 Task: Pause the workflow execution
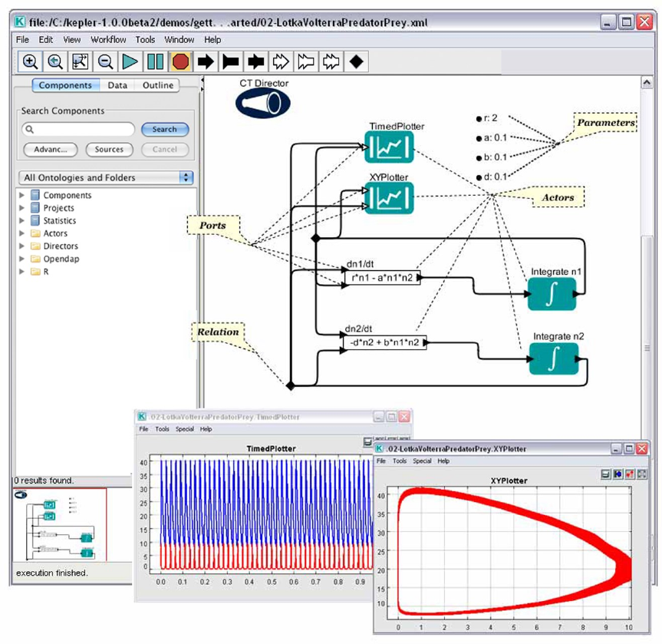[x=155, y=61]
